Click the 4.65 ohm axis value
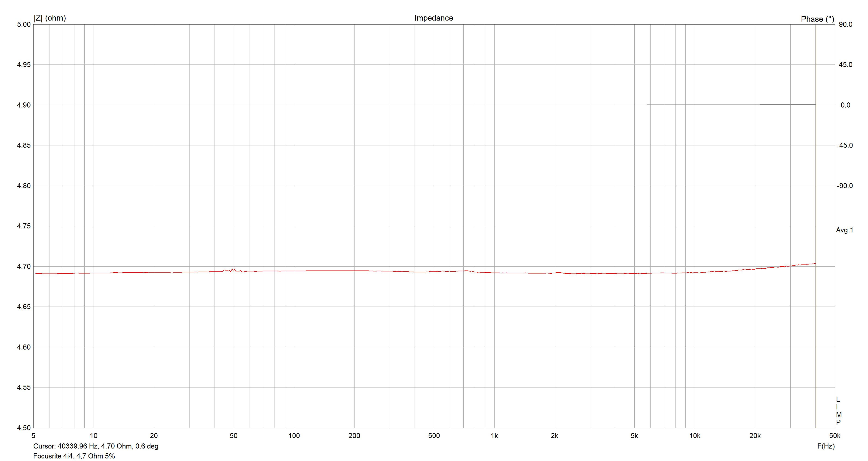 [x=24, y=307]
